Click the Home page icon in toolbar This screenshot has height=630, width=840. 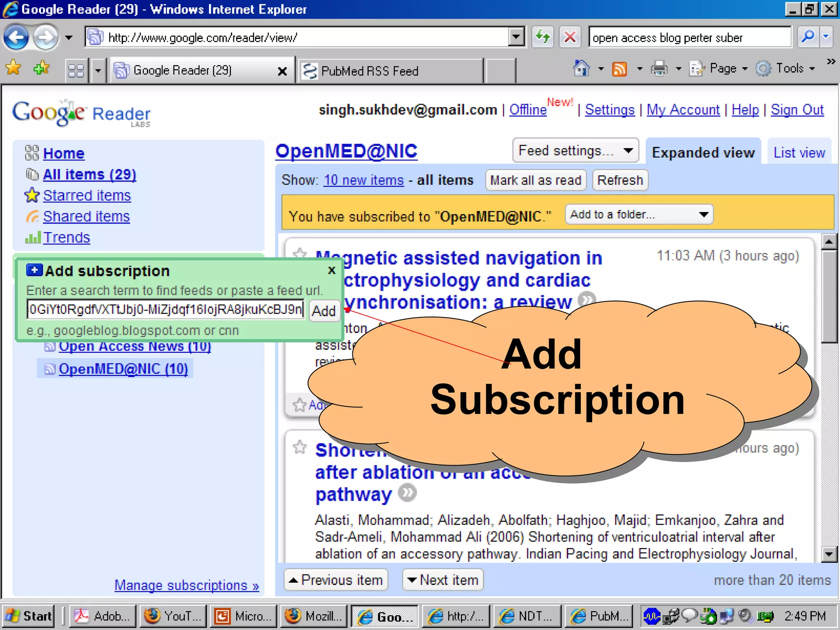point(581,68)
